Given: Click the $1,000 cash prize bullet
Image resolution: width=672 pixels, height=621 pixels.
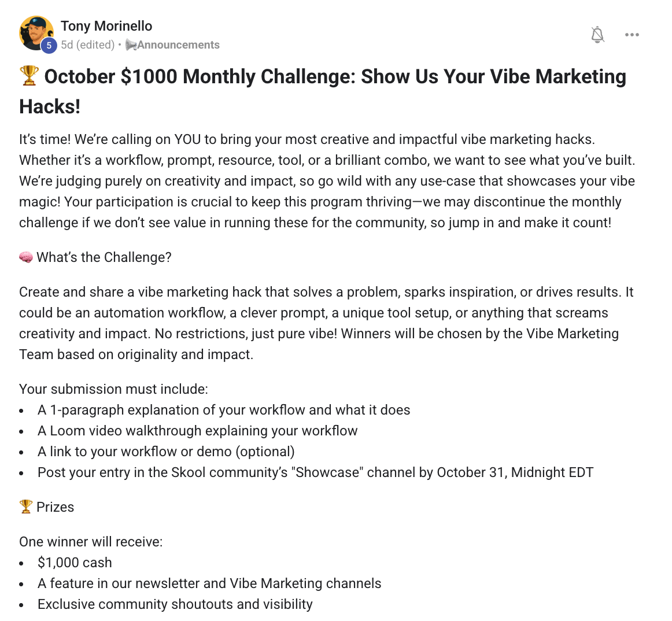Looking at the screenshot, I should (75, 562).
